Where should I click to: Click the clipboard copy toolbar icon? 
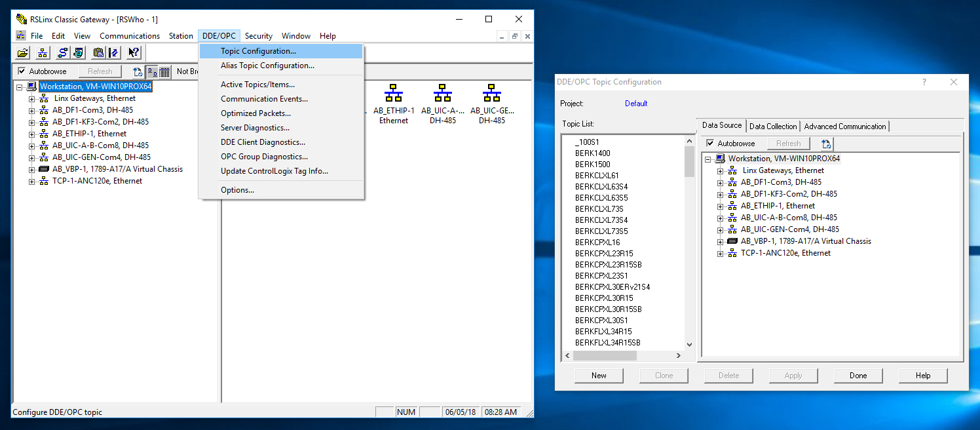tap(98, 53)
